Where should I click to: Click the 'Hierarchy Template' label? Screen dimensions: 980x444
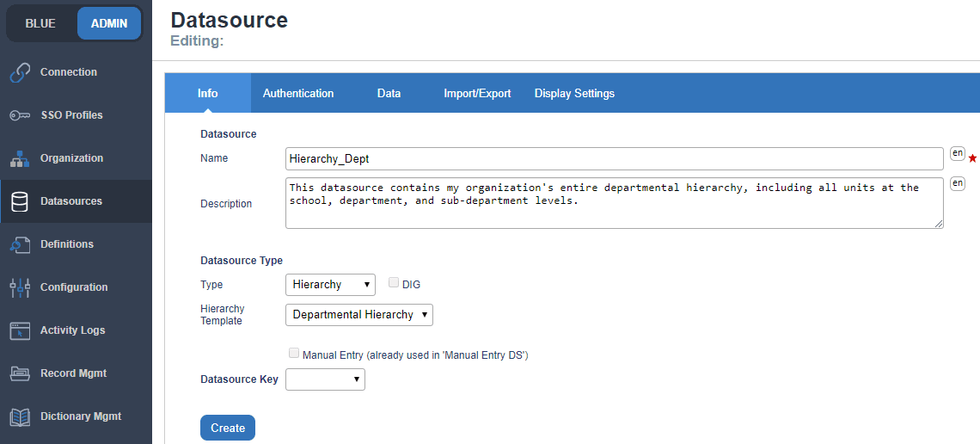(223, 315)
